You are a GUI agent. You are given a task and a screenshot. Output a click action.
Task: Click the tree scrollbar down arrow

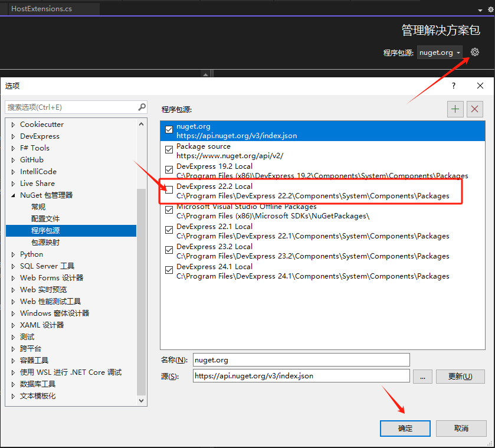pos(142,401)
